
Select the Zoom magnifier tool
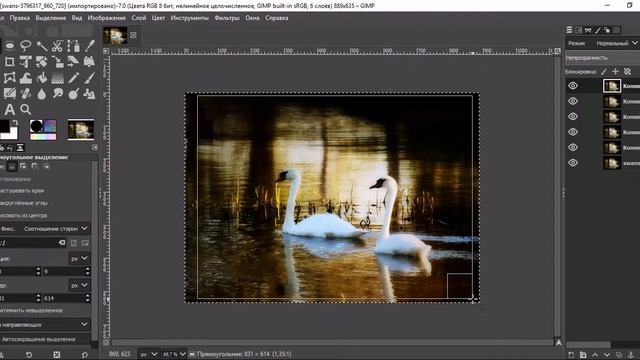25,109
